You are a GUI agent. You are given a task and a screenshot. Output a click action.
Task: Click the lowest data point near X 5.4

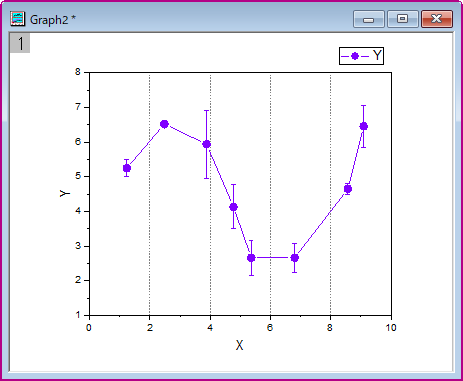pyautogui.click(x=251, y=258)
